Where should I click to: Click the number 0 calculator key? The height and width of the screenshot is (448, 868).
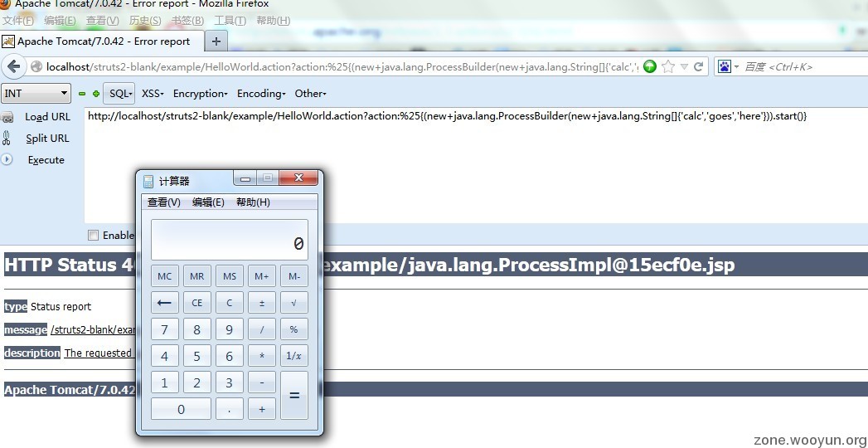tap(181, 409)
